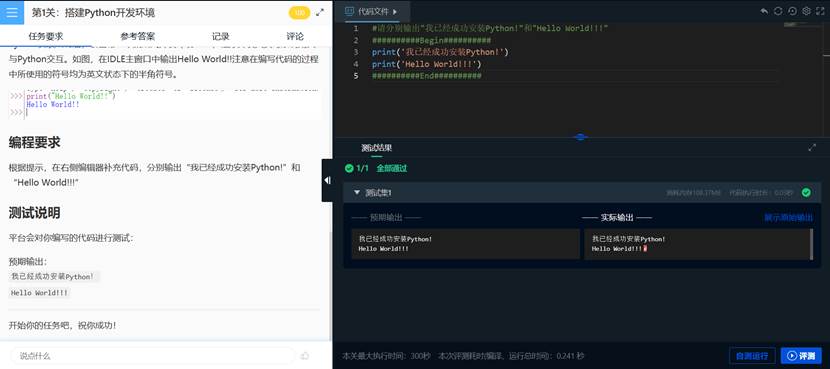
Task: Click the blue divider handle between editor and results
Action: [580, 137]
